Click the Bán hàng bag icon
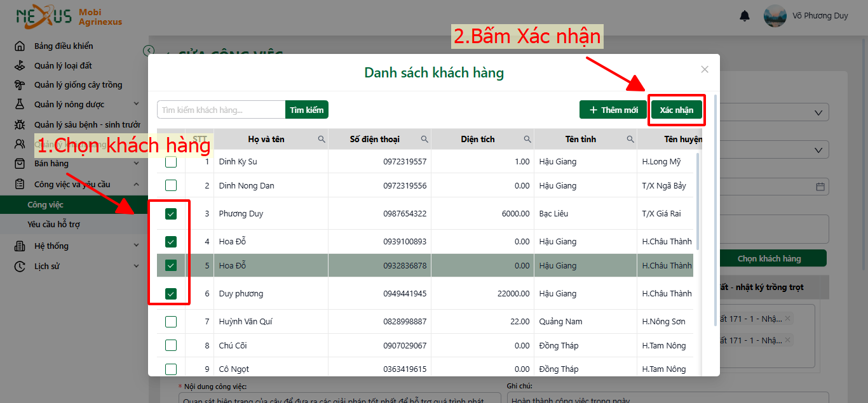This screenshot has height=403, width=868. (x=20, y=164)
